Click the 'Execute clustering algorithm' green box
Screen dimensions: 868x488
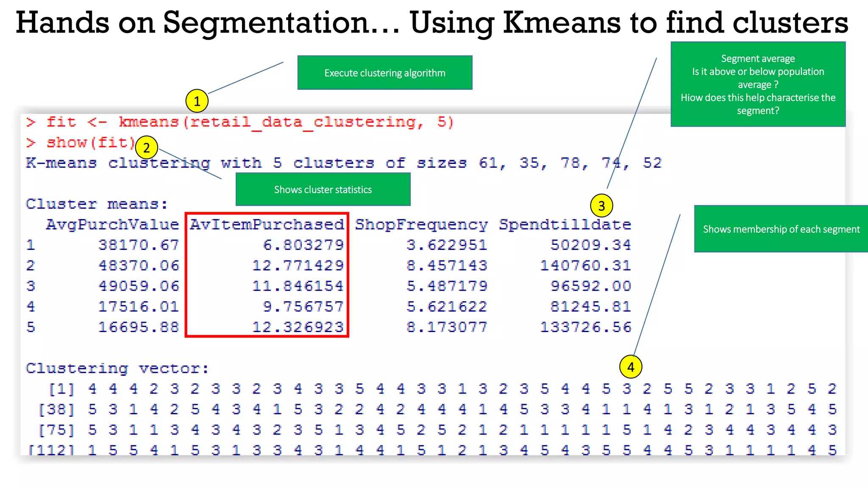(384, 73)
